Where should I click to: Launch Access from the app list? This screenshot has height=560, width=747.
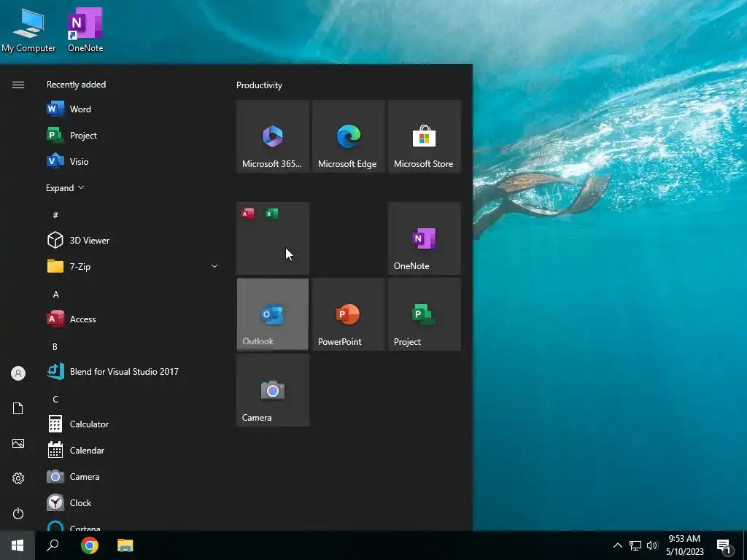[x=133, y=319]
